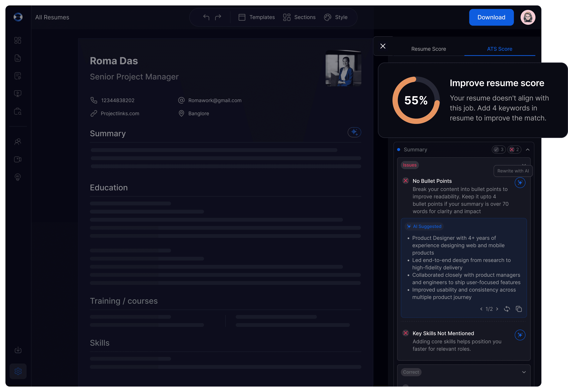The image size is (568, 392).
Task: Click the settings gear in sidebar
Action: click(x=18, y=371)
